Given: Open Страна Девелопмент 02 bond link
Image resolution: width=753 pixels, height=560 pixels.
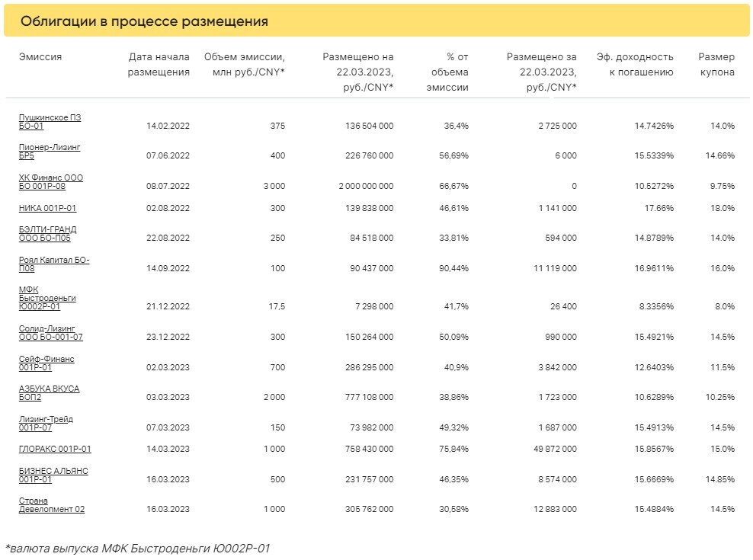Looking at the screenshot, I should [51, 505].
